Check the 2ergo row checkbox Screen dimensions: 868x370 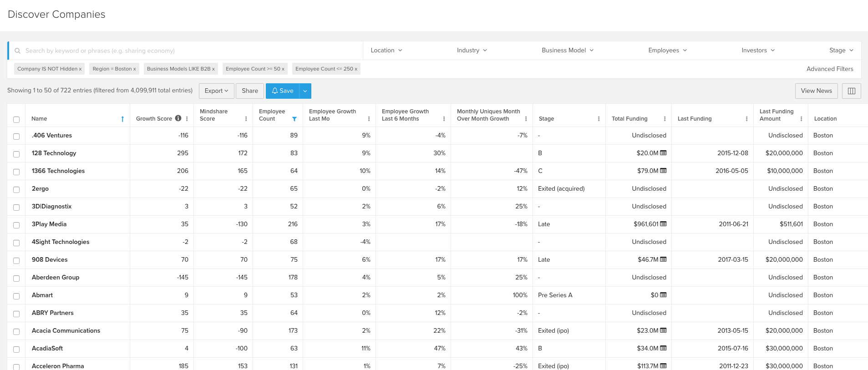(16, 190)
